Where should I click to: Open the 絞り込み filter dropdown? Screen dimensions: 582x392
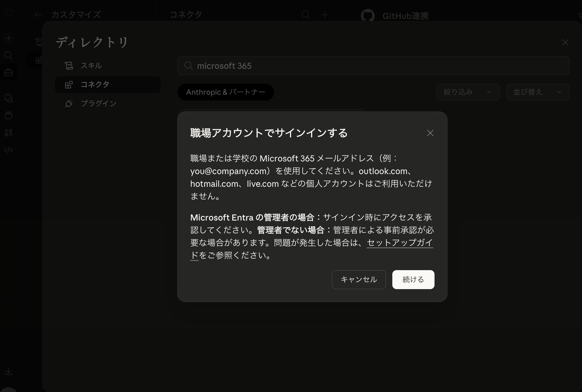[468, 92]
